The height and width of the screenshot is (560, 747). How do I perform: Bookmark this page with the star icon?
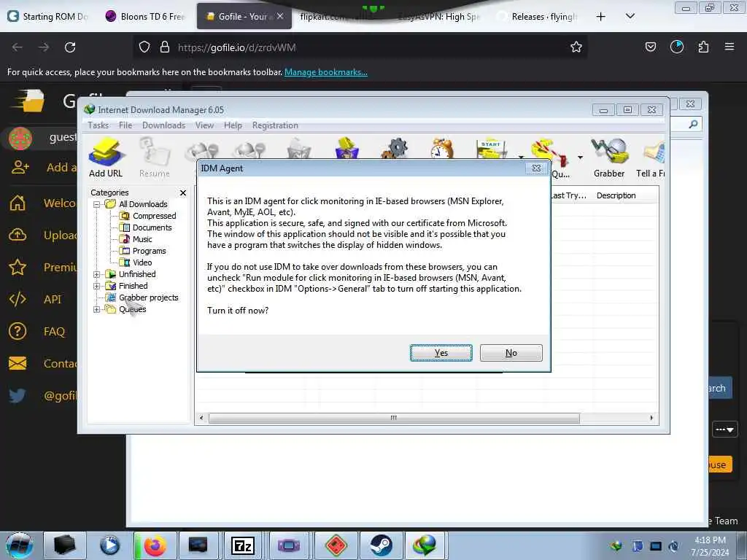(x=576, y=47)
